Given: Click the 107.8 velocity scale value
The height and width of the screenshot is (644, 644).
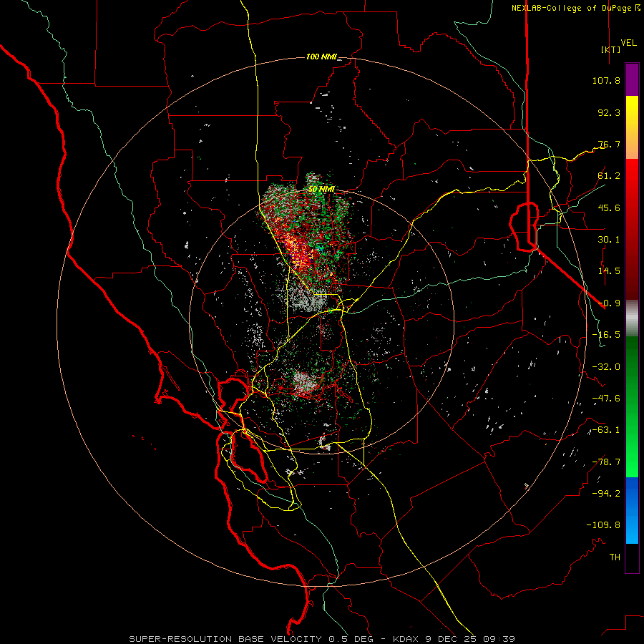Looking at the screenshot, I should 606,80.
